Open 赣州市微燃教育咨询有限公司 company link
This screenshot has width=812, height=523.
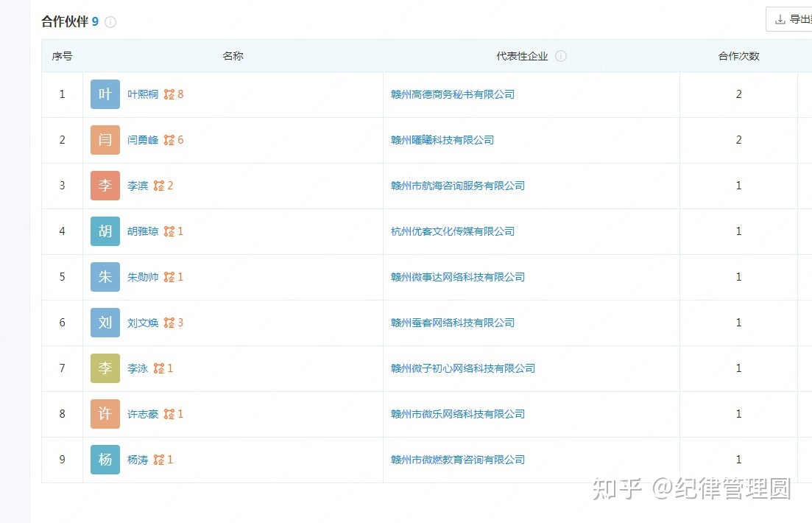(x=452, y=459)
